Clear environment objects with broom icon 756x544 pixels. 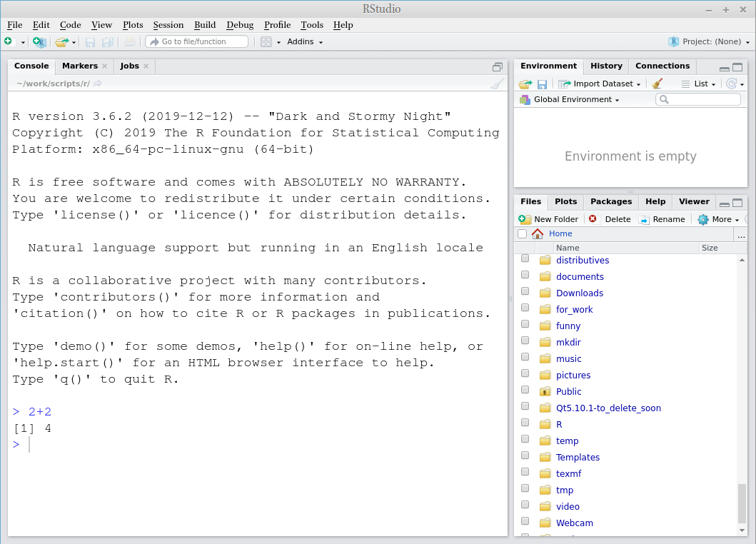coord(657,84)
